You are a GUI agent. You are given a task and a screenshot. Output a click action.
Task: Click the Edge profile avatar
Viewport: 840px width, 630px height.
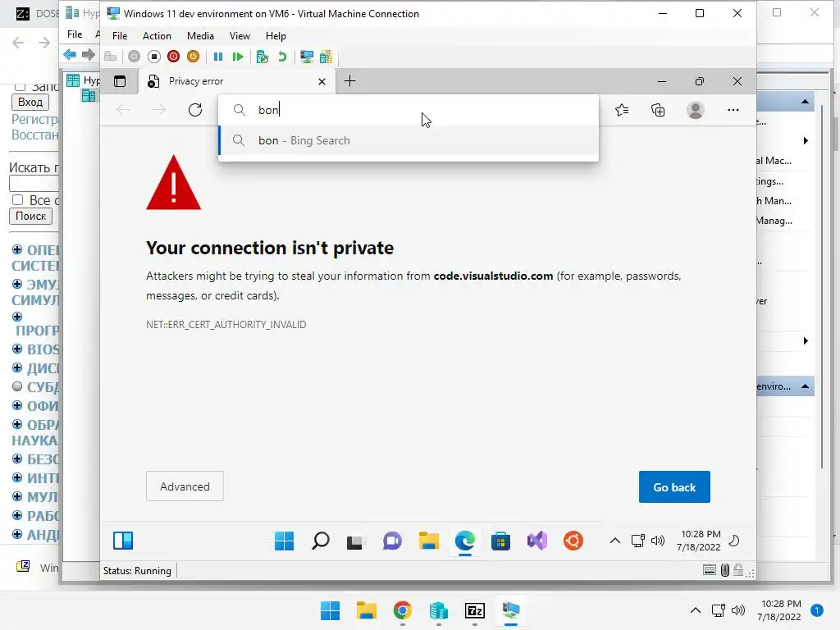pyautogui.click(x=696, y=110)
